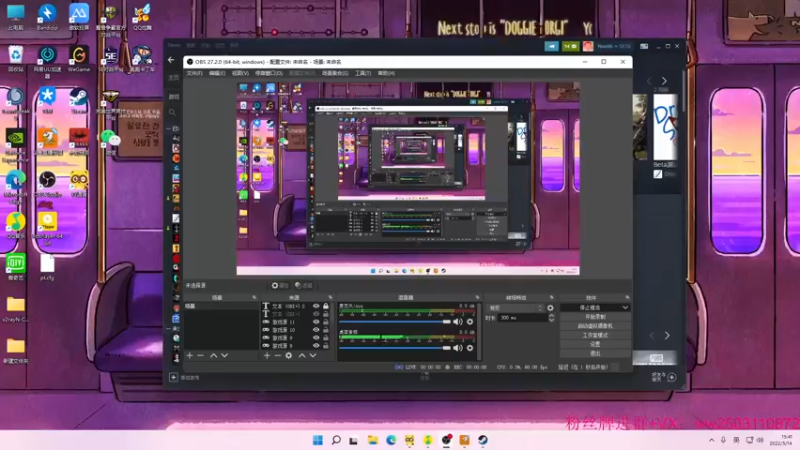Hide the source numbered 10 with eye
Screen dimensions: 800x450
click(x=316, y=330)
